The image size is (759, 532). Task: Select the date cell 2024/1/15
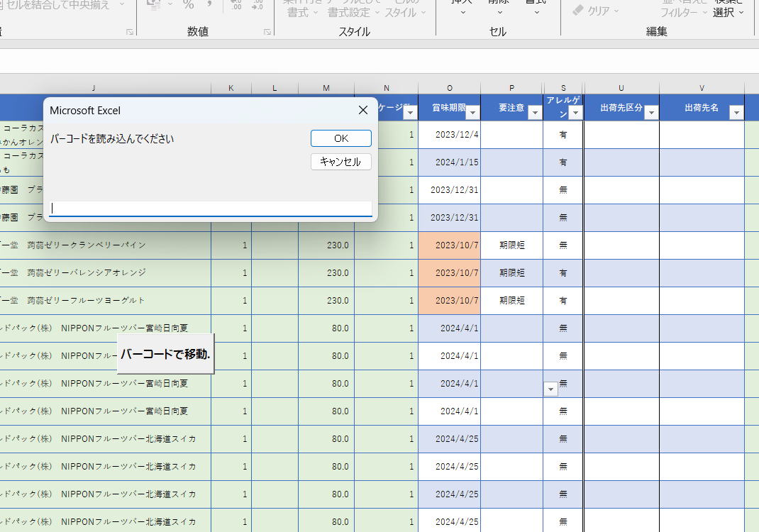(x=449, y=162)
